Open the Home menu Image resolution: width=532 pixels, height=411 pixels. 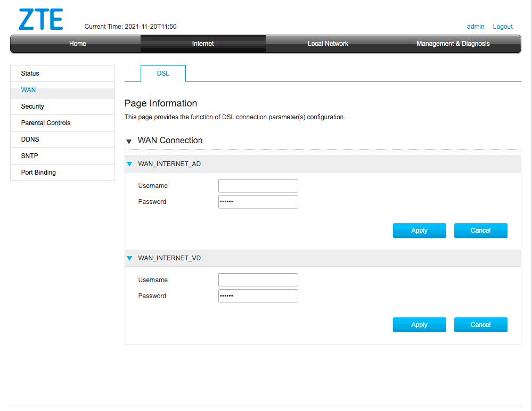78,44
